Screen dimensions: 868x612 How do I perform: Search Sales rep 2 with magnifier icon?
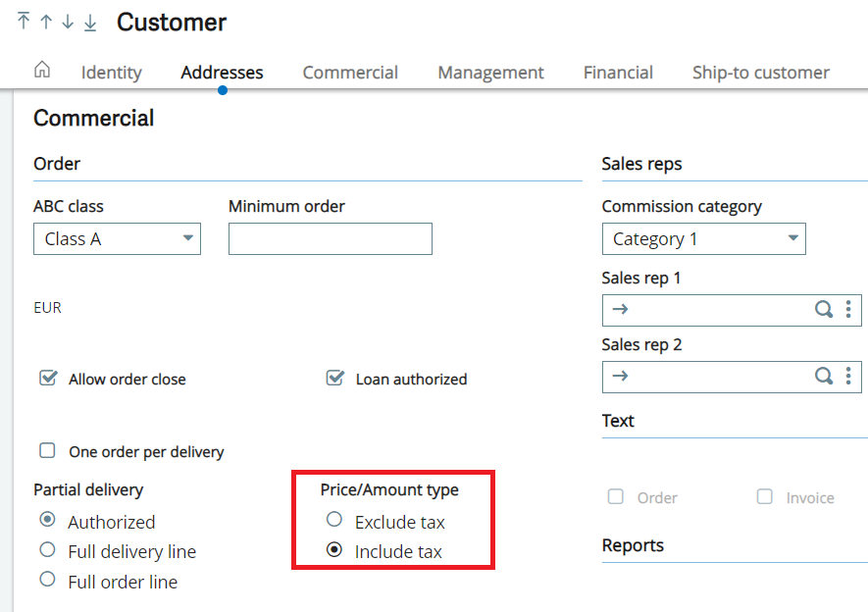click(824, 377)
